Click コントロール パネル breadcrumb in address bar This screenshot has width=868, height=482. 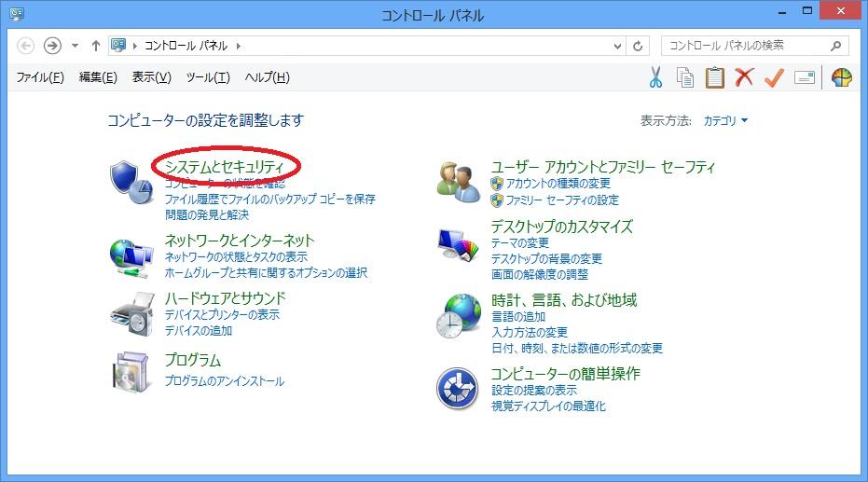[x=186, y=46]
